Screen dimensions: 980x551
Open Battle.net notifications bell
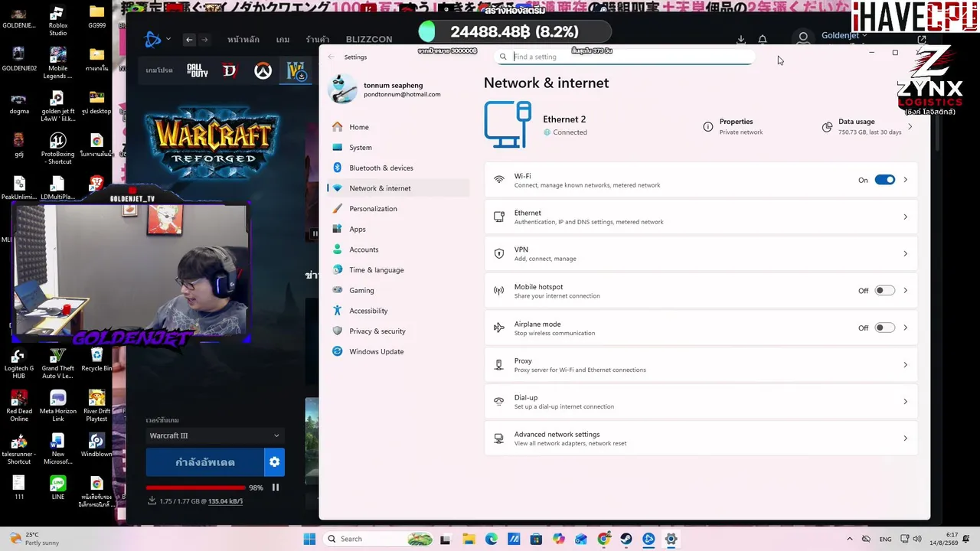coord(763,39)
